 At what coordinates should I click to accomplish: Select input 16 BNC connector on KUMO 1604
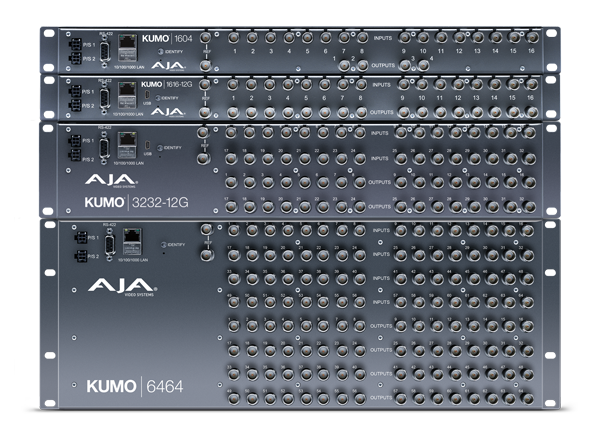click(531, 37)
